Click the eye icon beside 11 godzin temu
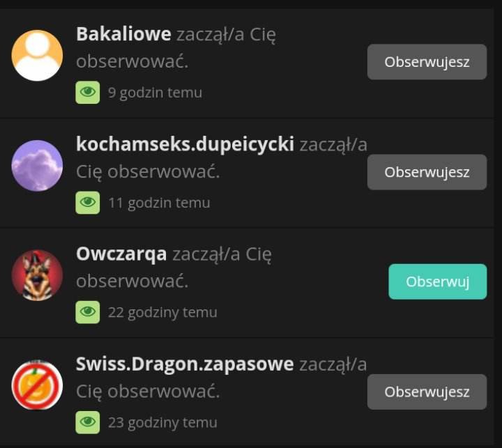Image resolution: width=502 pixels, height=448 pixels. 88,203
